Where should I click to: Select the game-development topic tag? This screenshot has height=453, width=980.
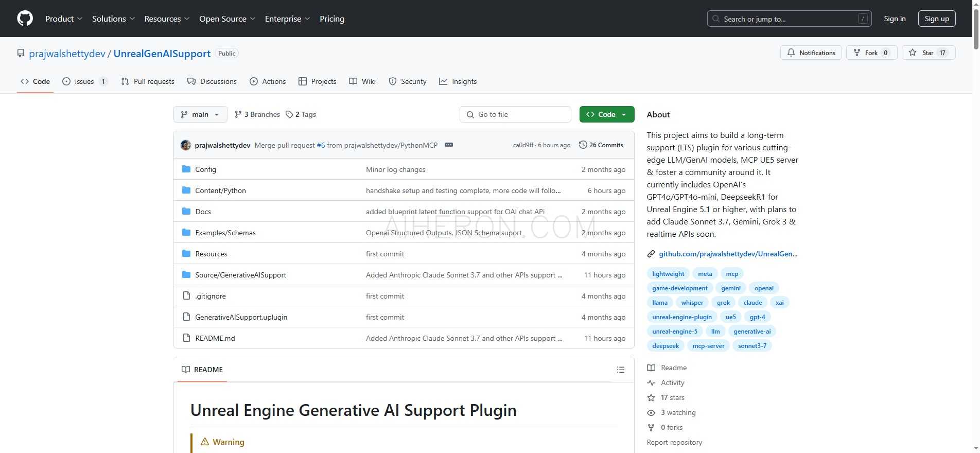680,288
